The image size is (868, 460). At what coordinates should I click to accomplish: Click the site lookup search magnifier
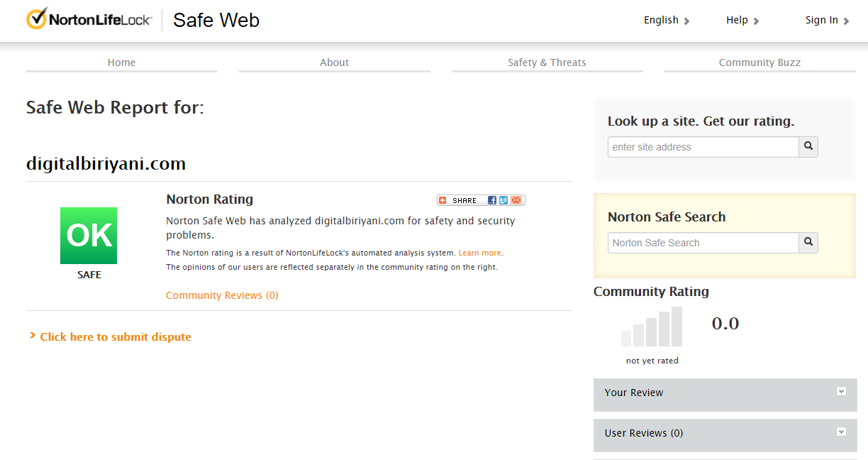pyautogui.click(x=808, y=146)
